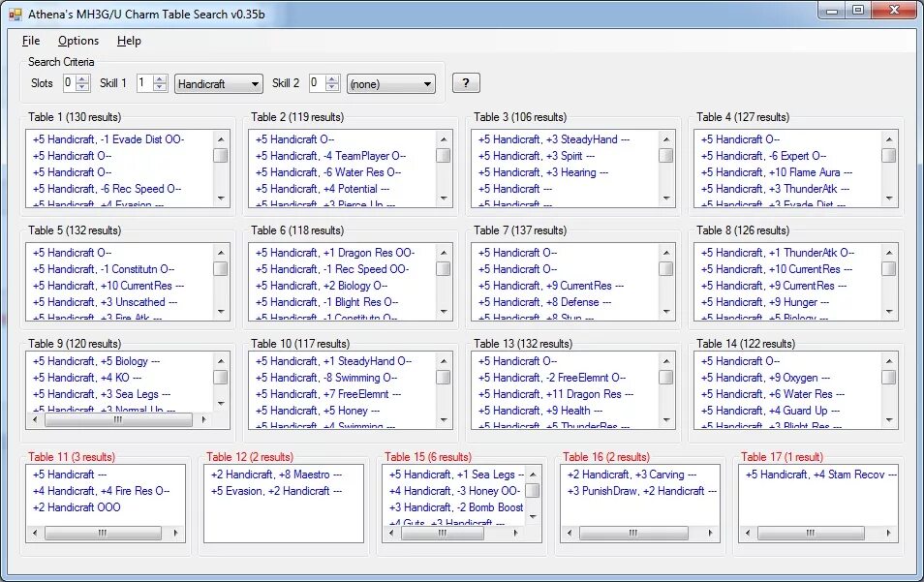Screen dimensions: 924x582
Task: Click Table 4 scrollbar up arrow
Action: click(889, 139)
